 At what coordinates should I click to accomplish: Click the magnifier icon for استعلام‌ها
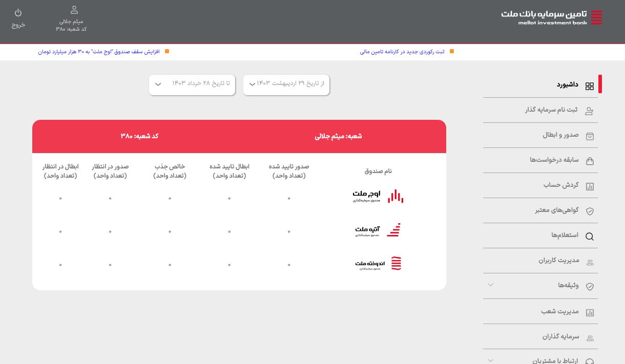(x=590, y=237)
